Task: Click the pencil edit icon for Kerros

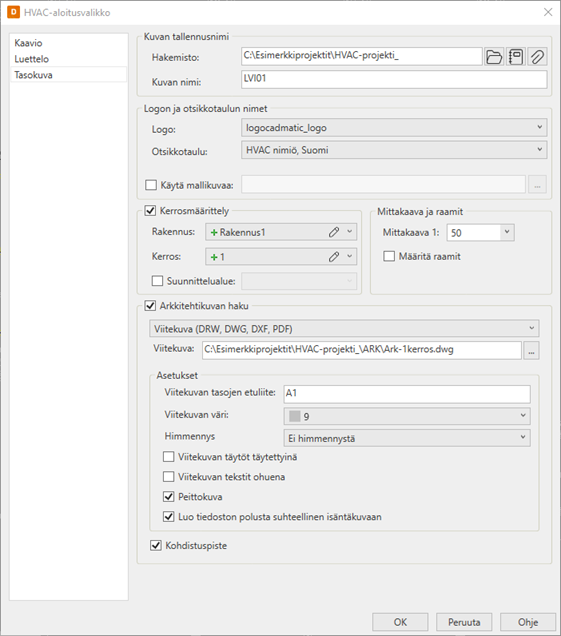Action: pos(334,256)
